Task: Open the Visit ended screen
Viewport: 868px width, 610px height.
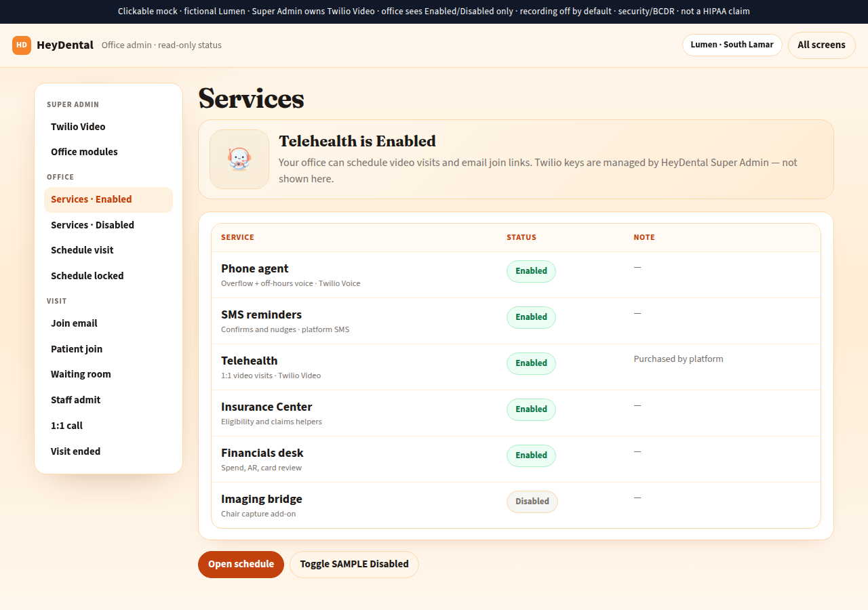Action: tap(108, 451)
